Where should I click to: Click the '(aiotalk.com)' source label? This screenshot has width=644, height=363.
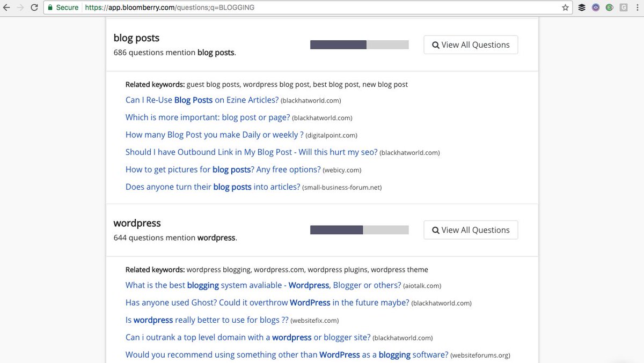click(x=422, y=286)
